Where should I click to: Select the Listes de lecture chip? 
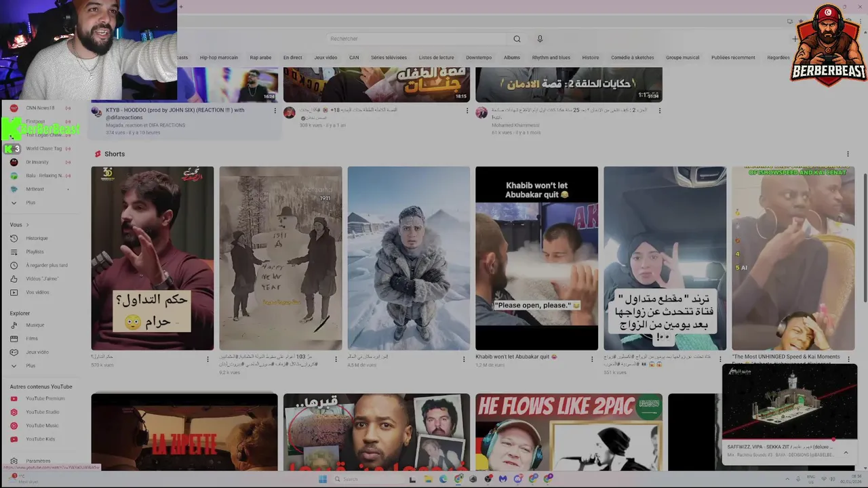click(x=437, y=58)
